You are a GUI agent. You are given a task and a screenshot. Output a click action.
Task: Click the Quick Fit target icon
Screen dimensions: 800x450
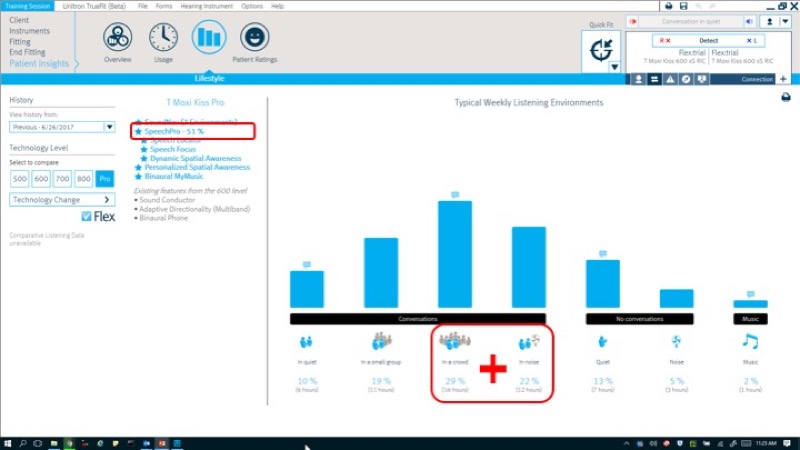[601, 50]
